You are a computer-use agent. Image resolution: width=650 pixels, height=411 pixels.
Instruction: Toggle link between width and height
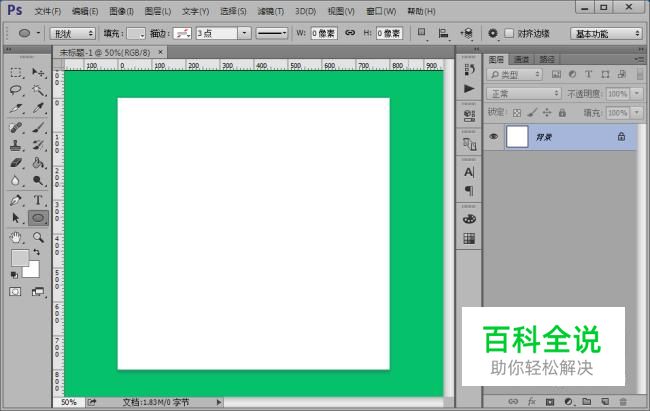coord(350,33)
